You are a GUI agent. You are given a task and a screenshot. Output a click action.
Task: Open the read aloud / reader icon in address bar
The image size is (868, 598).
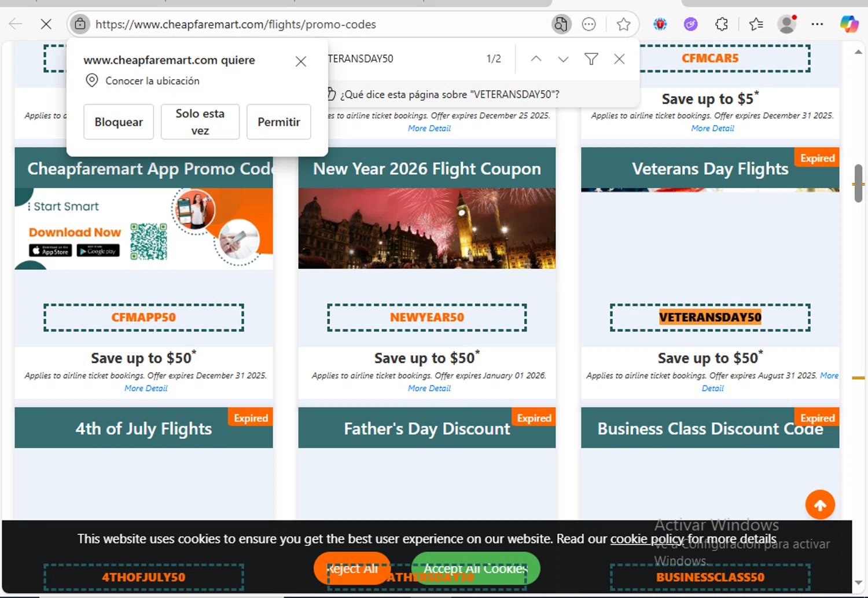click(561, 24)
